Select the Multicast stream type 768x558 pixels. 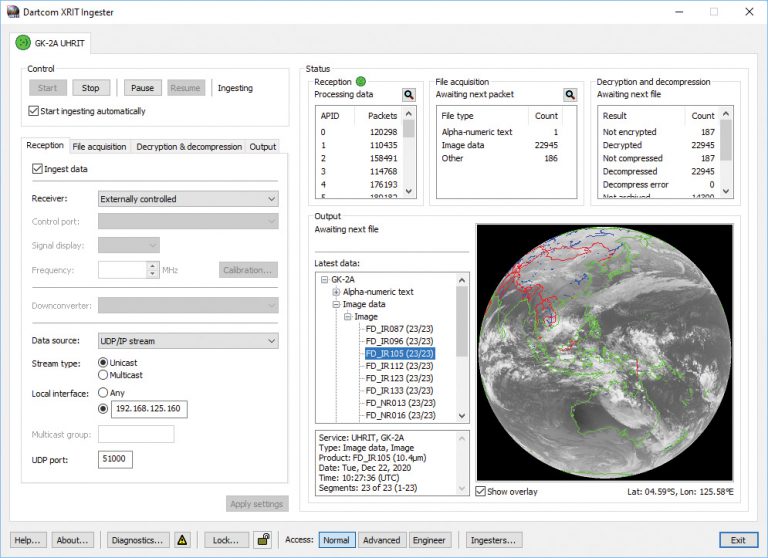(103, 375)
